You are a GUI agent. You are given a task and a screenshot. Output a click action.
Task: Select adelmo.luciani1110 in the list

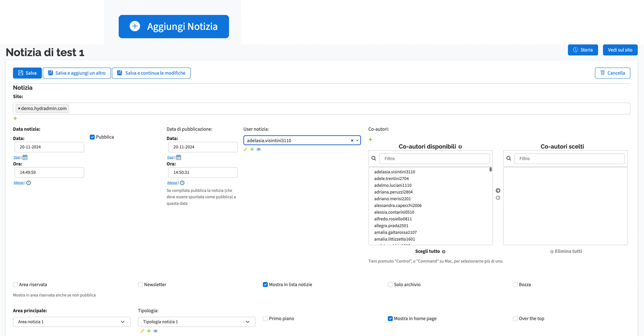pos(393,186)
